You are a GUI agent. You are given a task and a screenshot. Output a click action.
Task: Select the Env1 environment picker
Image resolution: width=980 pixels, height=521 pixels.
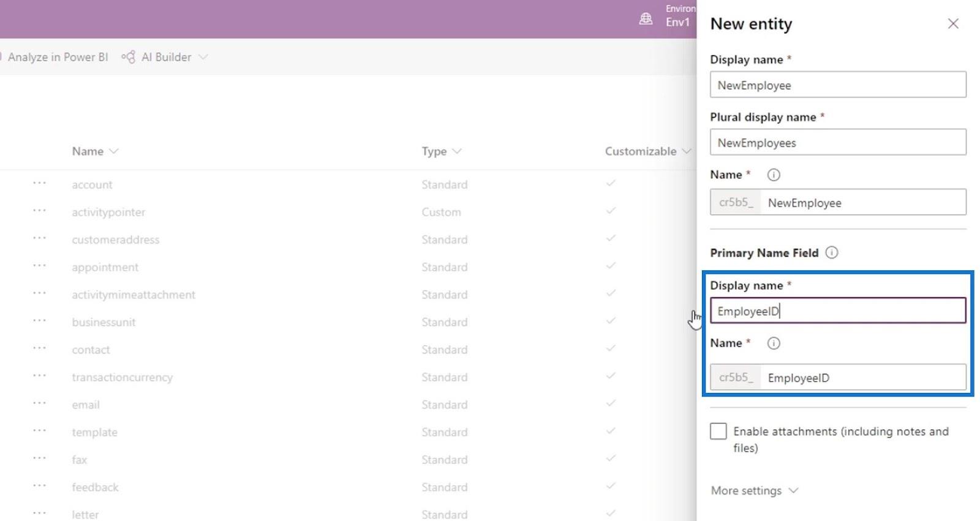[x=678, y=22]
